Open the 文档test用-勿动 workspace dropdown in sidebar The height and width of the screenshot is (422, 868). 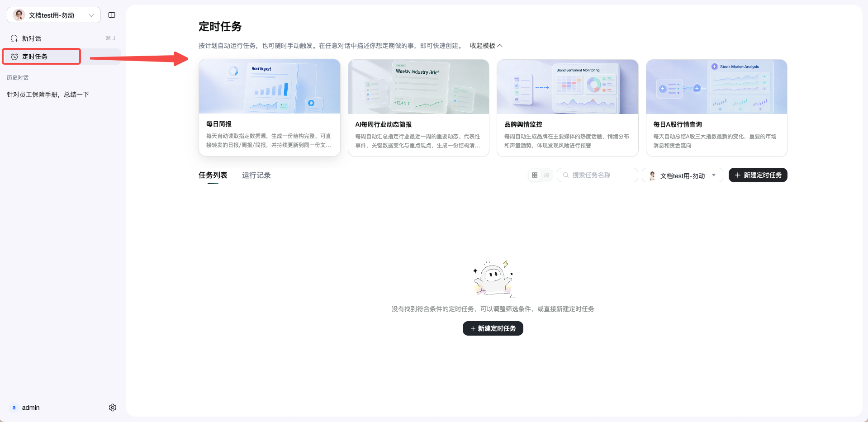point(54,15)
